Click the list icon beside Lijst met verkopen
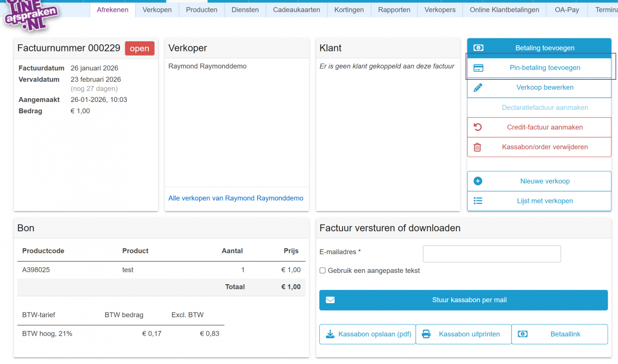 click(x=478, y=201)
